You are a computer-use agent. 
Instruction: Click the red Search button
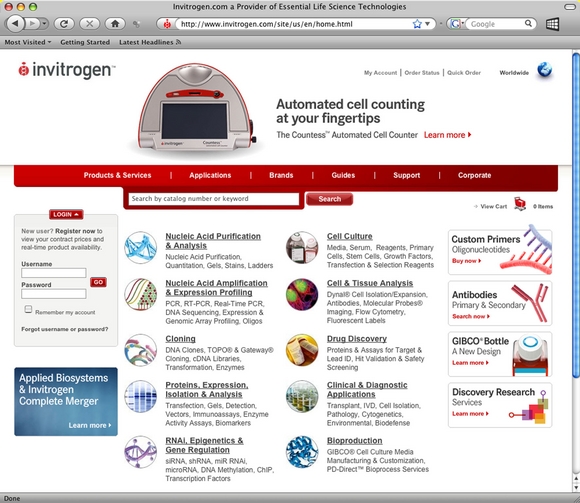coord(329,199)
